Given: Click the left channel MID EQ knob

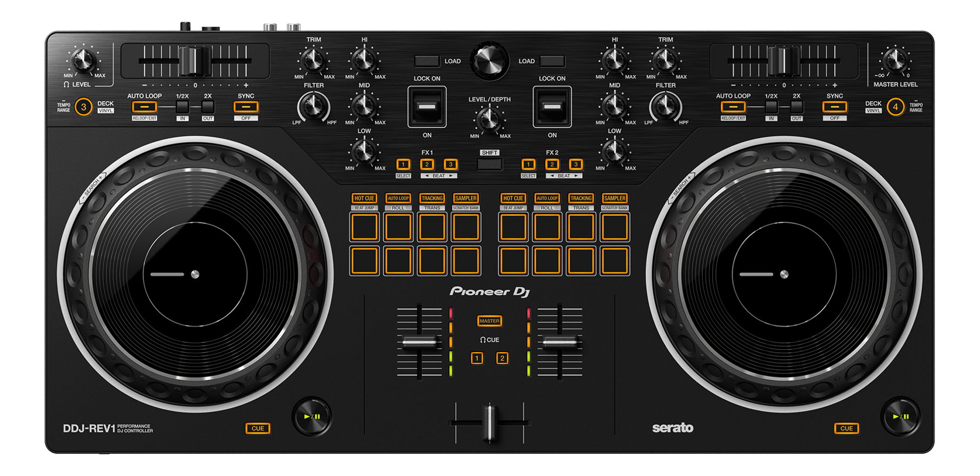Looking at the screenshot, I should (364, 105).
